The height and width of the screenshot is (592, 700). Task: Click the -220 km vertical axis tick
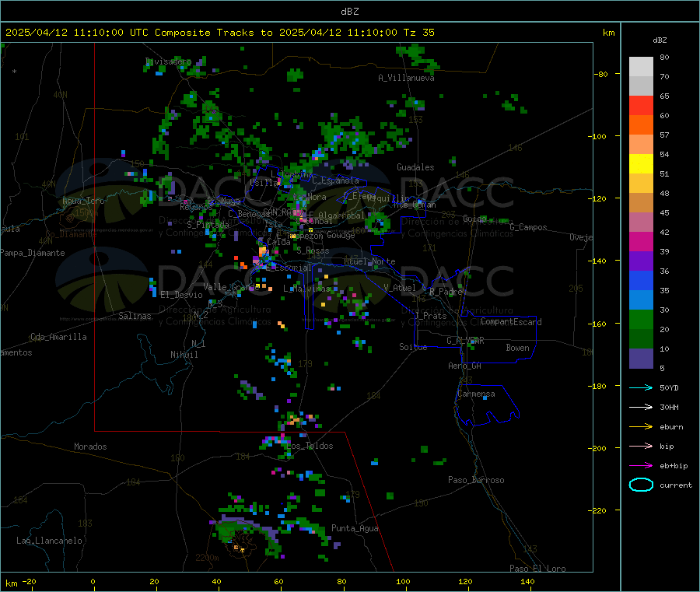point(599,510)
